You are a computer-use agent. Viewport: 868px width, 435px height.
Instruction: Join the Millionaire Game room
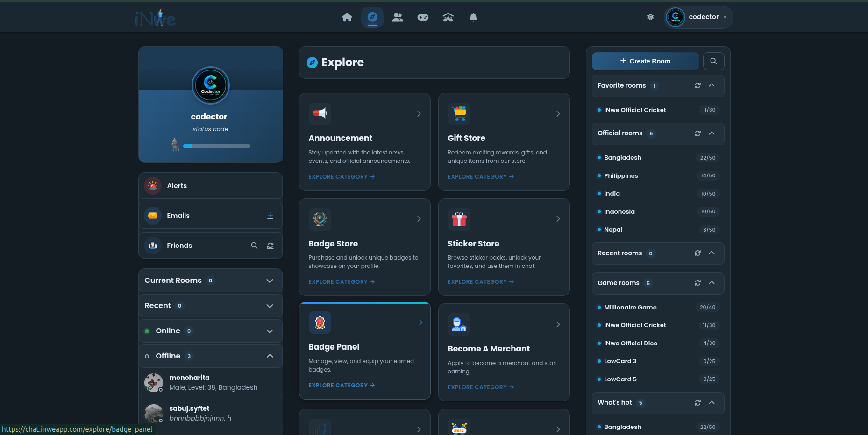point(658,307)
